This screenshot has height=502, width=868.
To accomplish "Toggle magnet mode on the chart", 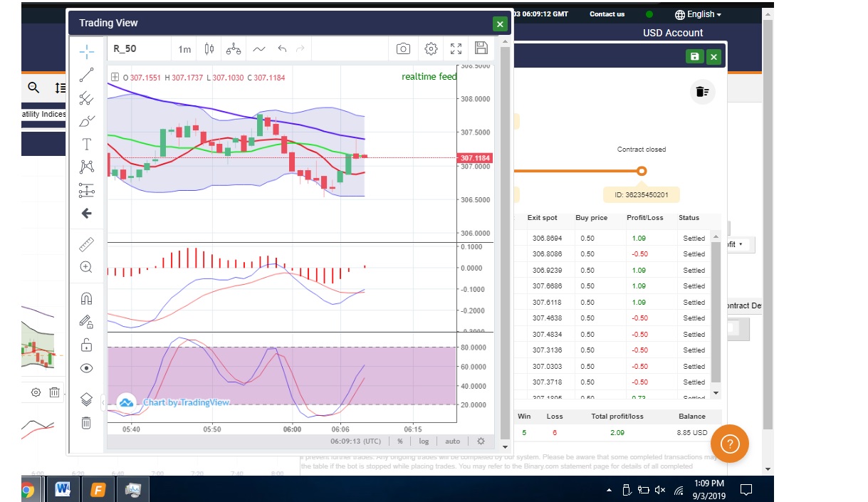I will click(86, 298).
